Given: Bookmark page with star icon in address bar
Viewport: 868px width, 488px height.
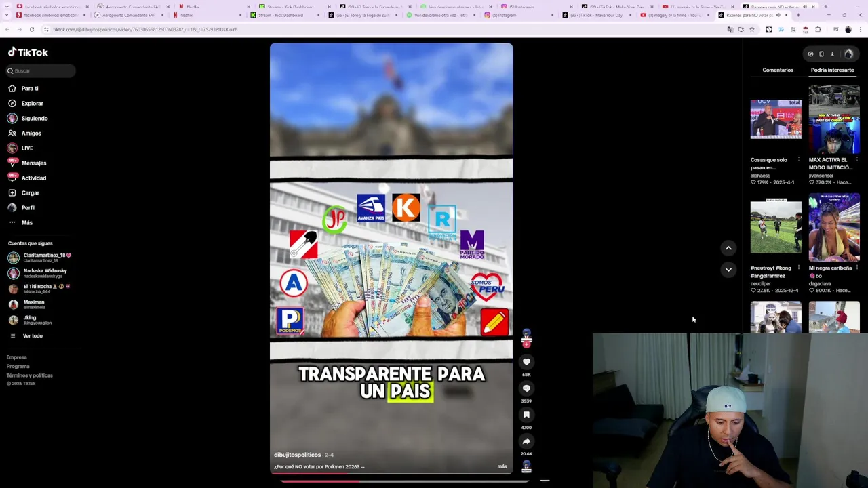Looking at the screenshot, I should click(x=751, y=29).
